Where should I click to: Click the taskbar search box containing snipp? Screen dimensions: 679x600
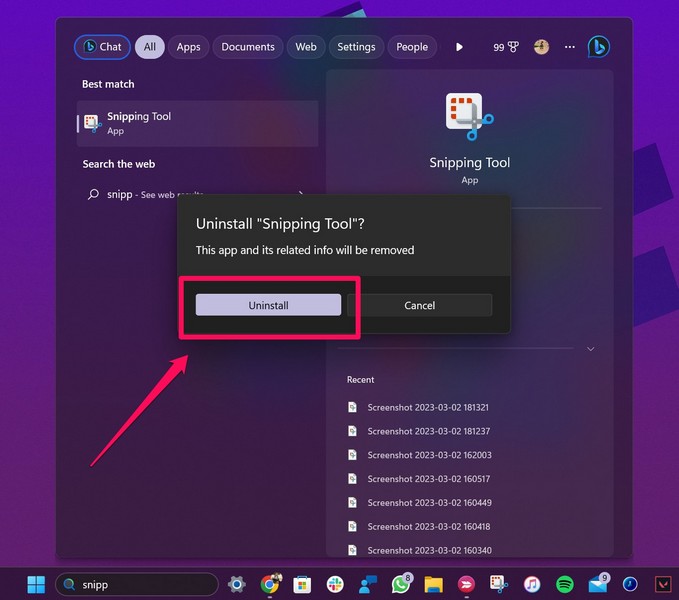pos(137,584)
